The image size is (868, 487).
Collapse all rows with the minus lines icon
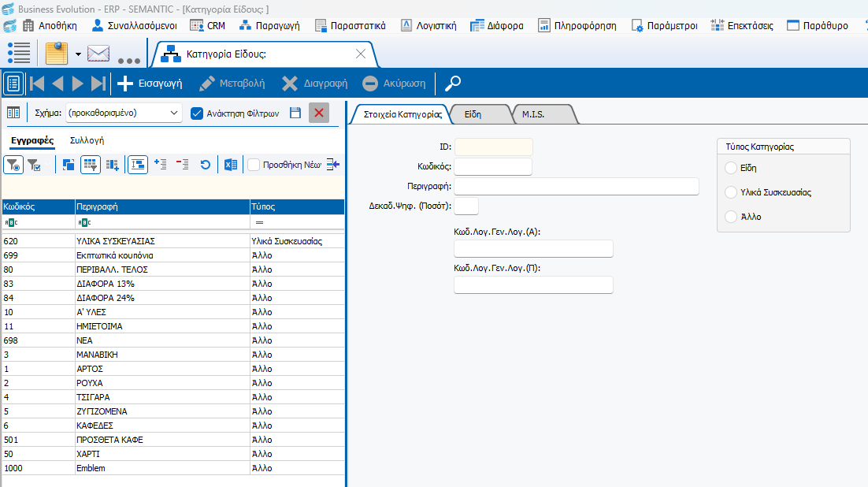coord(182,164)
